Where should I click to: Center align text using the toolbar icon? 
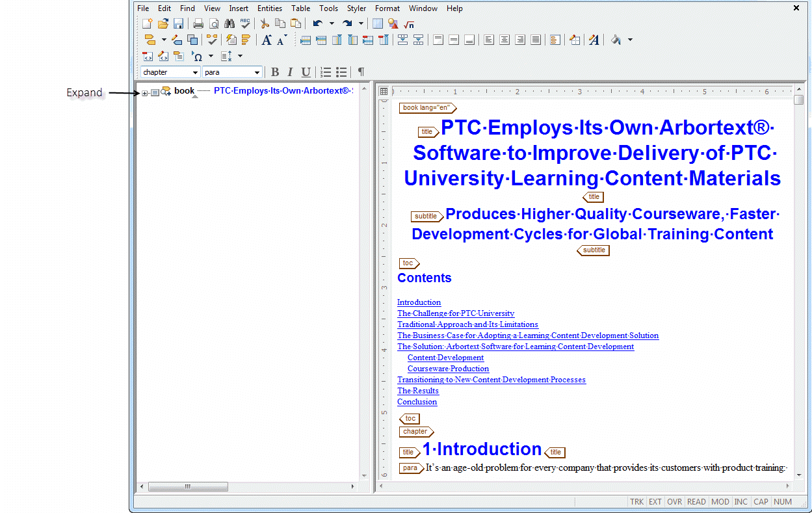click(504, 40)
